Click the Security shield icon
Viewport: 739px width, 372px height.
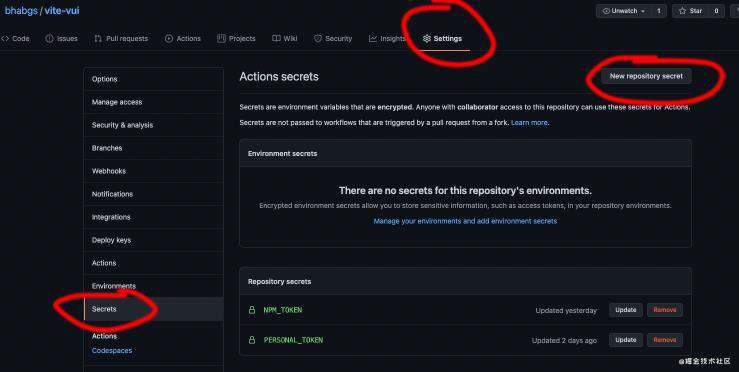point(318,39)
